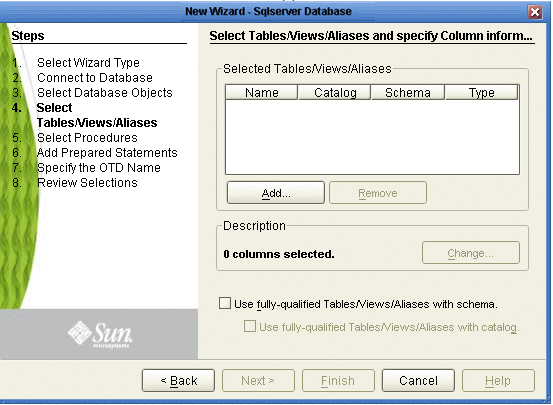Viewport: 553px width, 405px height.
Task: Click the 'Steps' heading
Action: (x=28, y=36)
